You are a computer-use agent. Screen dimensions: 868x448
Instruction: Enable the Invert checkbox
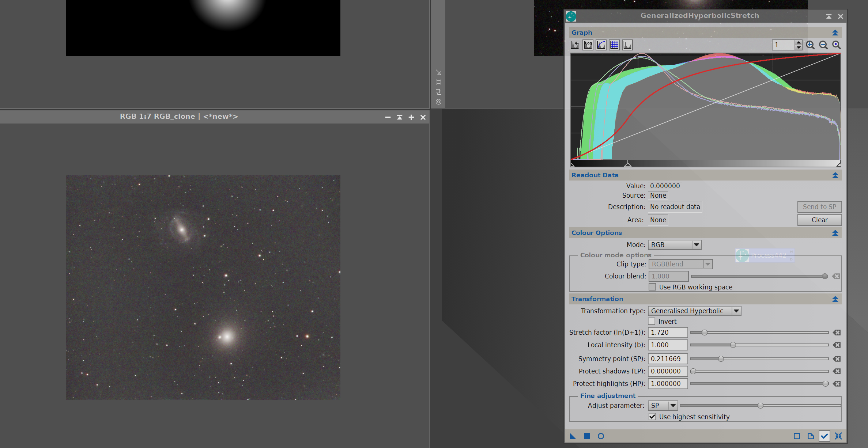[x=652, y=321]
